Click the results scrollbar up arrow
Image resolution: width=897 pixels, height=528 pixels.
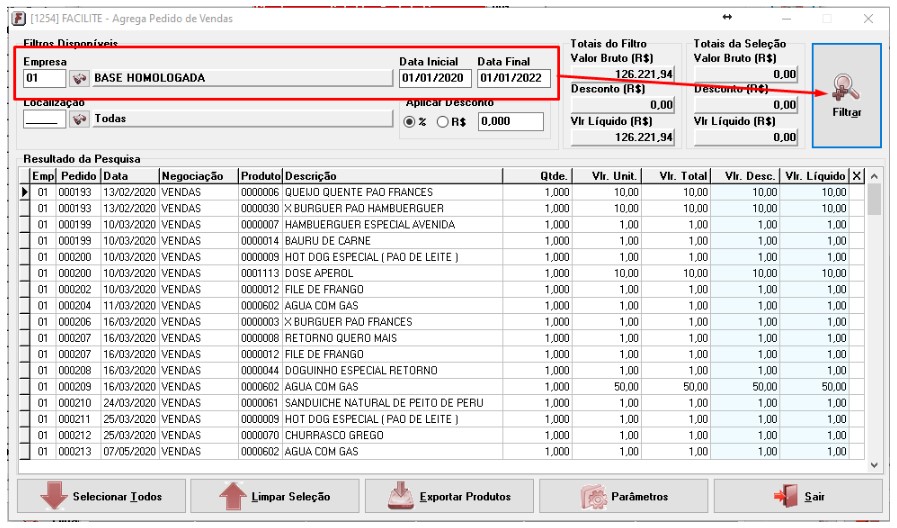coord(874,176)
